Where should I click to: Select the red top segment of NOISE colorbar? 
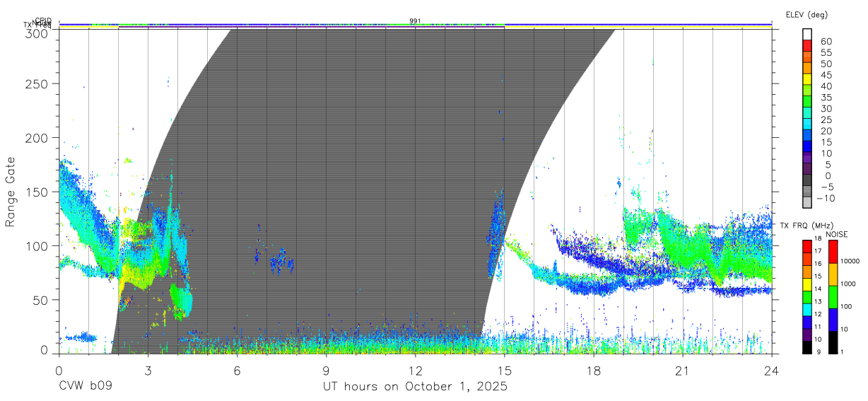pos(833,252)
